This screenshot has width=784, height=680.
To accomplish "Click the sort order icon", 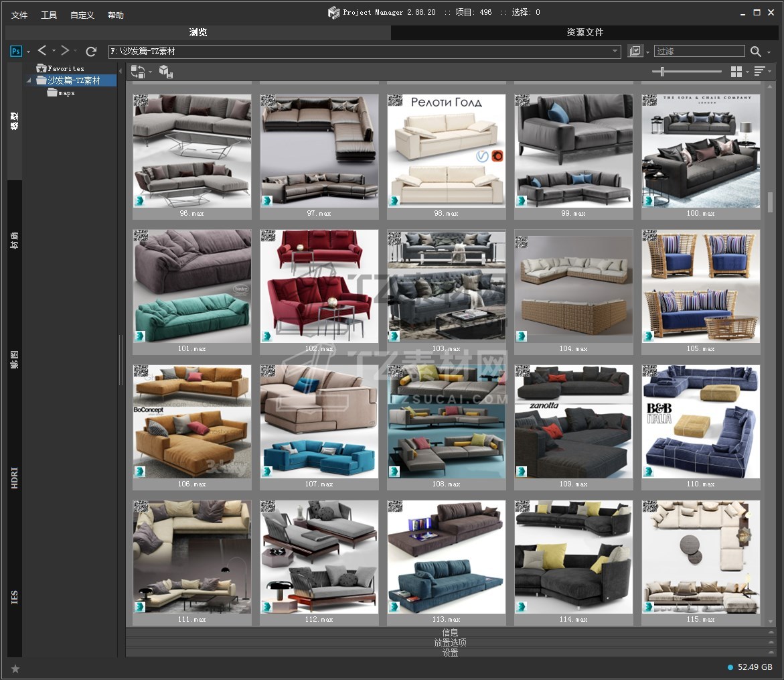I will coord(759,72).
